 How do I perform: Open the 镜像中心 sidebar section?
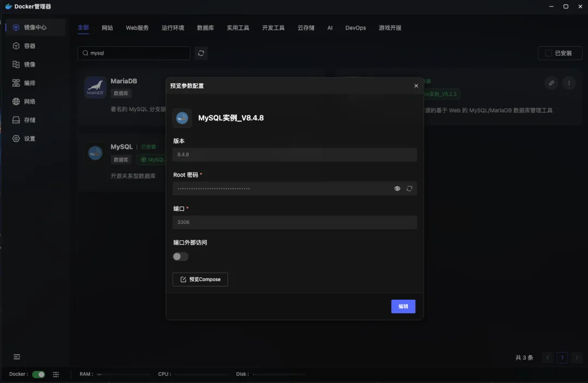[x=35, y=27]
